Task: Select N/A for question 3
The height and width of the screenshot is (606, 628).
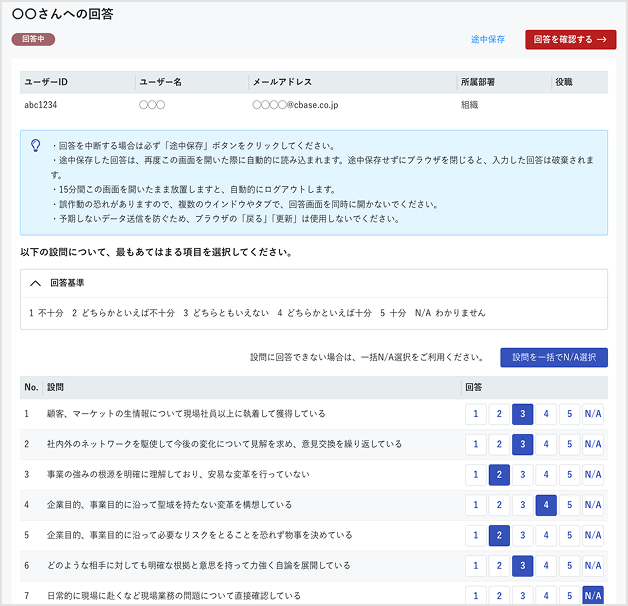Action: pyautogui.click(x=593, y=475)
